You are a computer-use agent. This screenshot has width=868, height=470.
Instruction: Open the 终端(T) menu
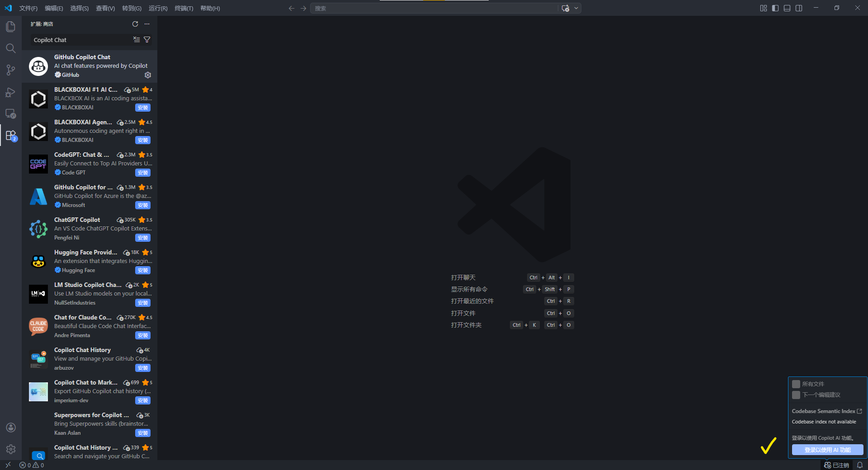184,8
